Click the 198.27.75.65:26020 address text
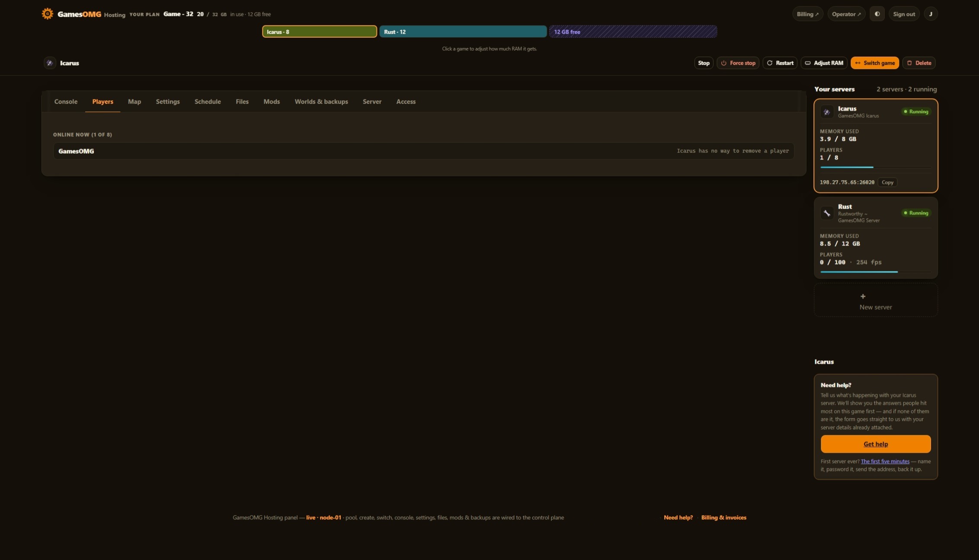 pos(847,182)
